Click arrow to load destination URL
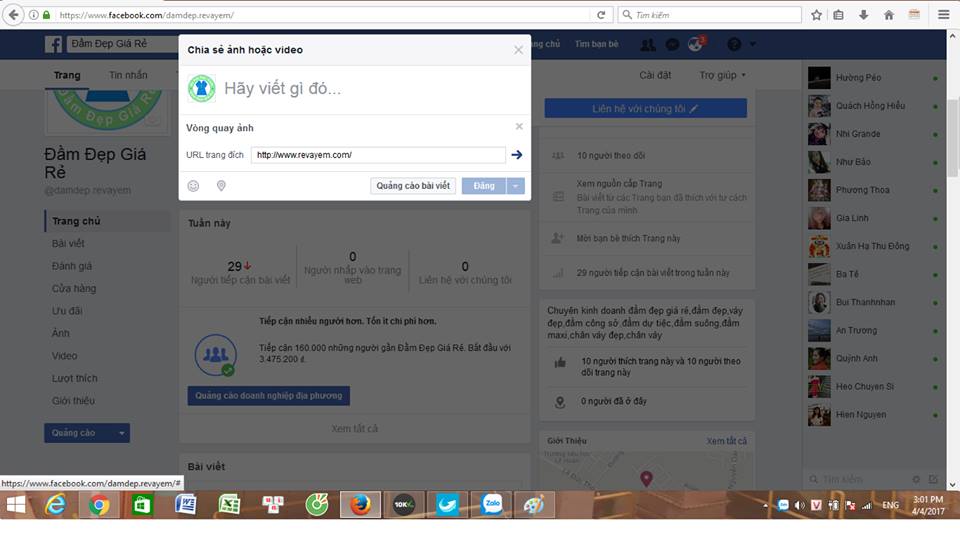 (x=517, y=155)
